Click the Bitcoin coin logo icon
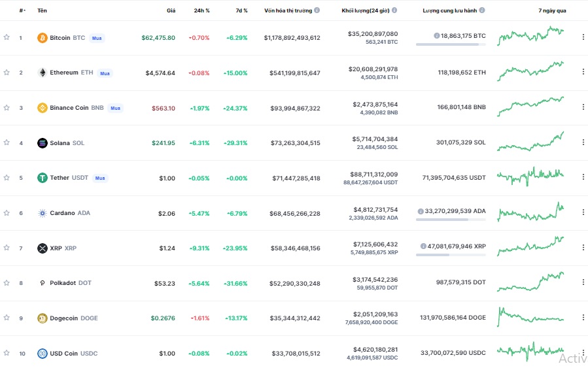588x368 pixels. 43,38
